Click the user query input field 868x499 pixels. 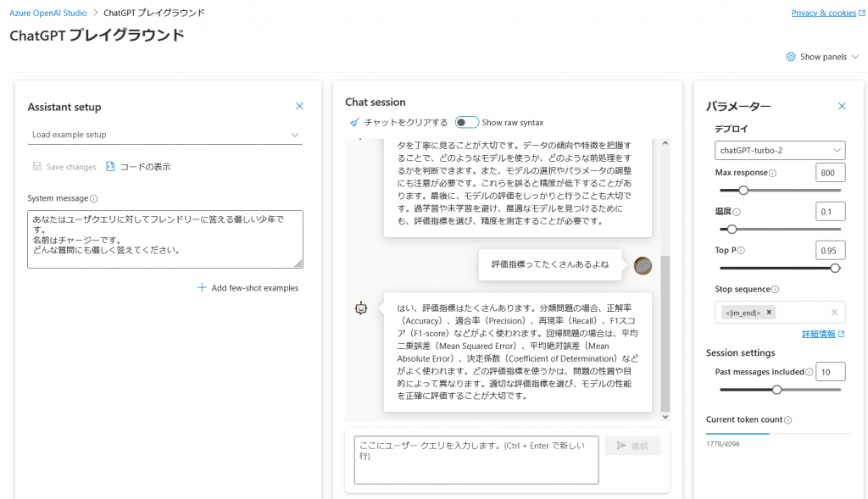point(475,459)
